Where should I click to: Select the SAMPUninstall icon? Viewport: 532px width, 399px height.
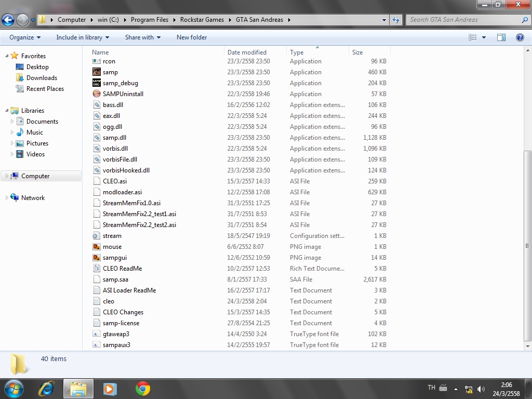(x=96, y=94)
